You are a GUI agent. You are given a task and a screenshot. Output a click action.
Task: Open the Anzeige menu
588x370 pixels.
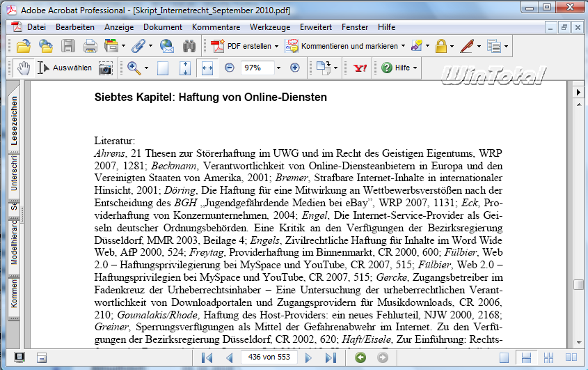coord(119,27)
